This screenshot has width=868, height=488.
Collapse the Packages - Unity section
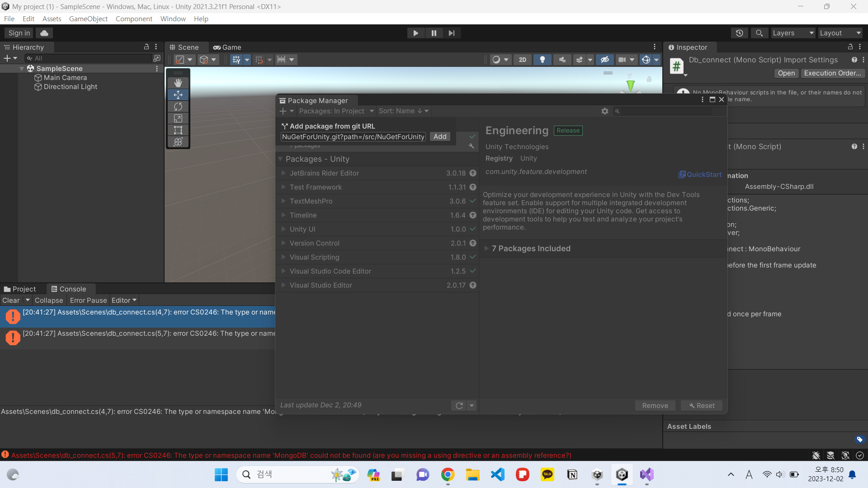(x=280, y=159)
